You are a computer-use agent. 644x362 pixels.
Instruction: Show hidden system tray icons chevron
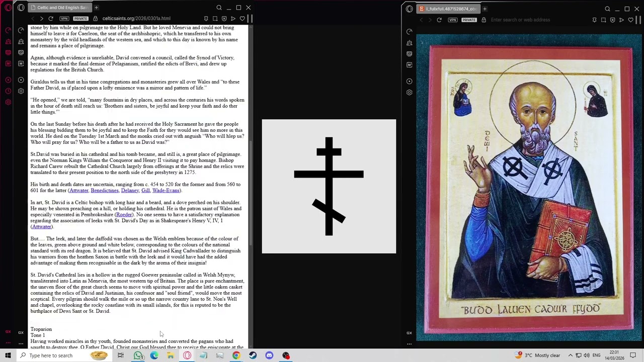click(x=570, y=355)
